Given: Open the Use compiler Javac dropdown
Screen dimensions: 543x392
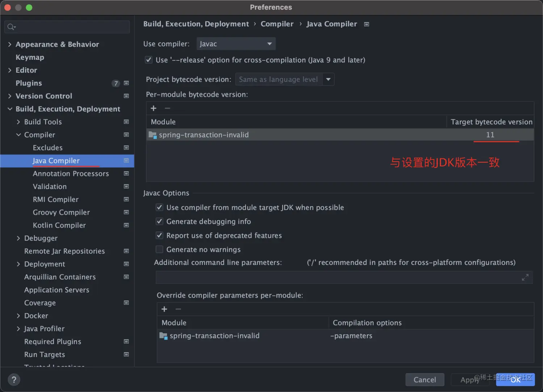Looking at the screenshot, I should pyautogui.click(x=236, y=44).
